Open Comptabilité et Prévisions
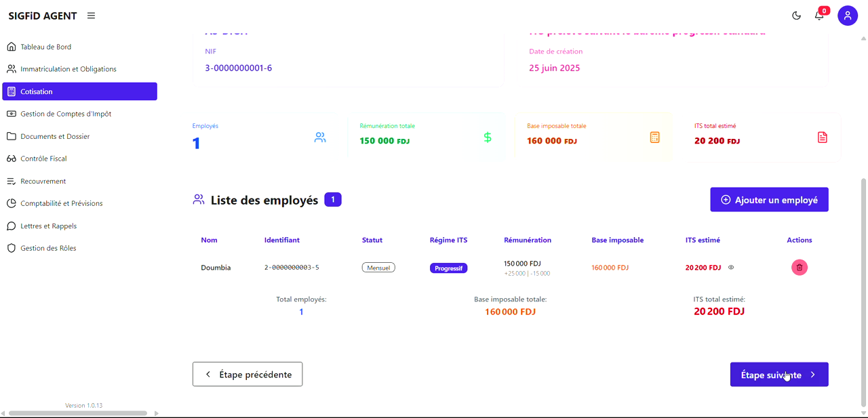The height and width of the screenshot is (418, 868). (x=62, y=203)
